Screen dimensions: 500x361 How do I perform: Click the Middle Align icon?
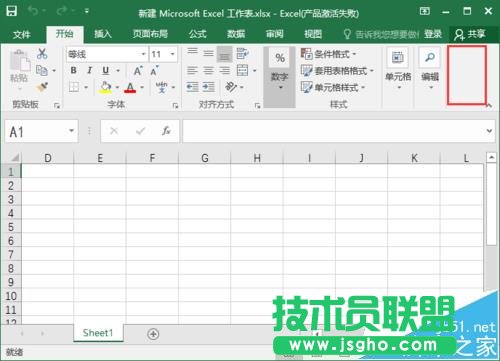coord(209,54)
